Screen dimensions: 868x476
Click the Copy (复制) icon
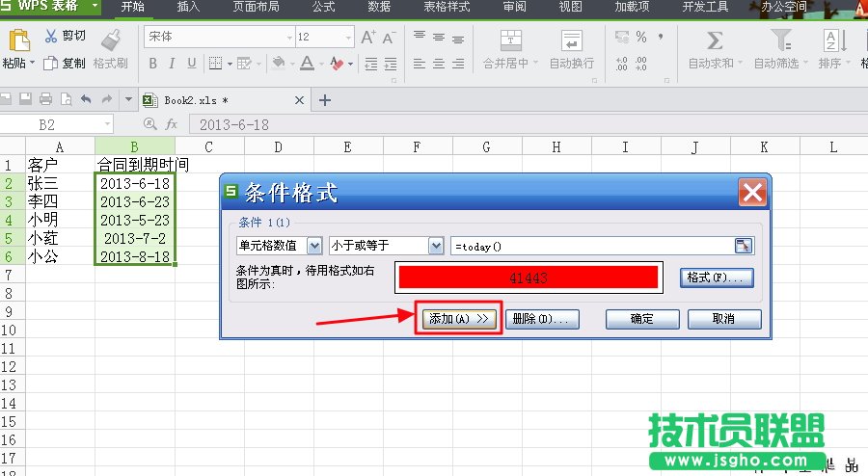pos(50,63)
